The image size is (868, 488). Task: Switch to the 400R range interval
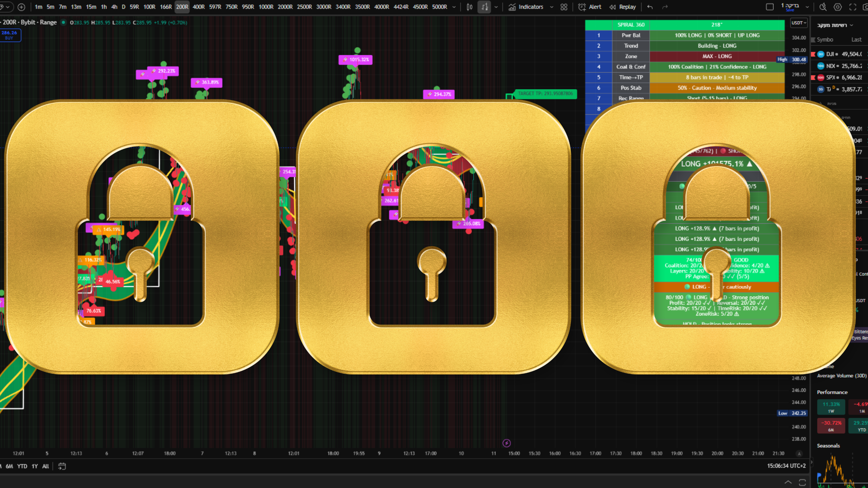click(x=198, y=7)
